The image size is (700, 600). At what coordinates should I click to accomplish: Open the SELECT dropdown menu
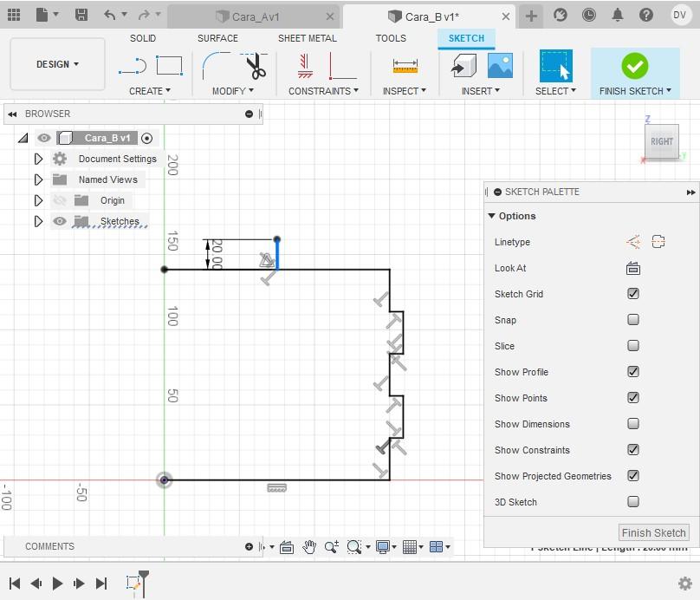click(x=555, y=91)
